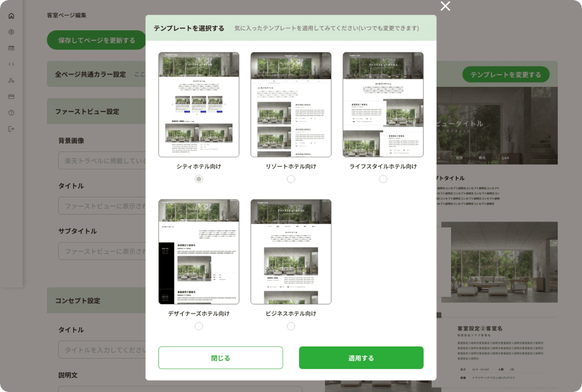The height and width of the screenshot is (392, 582).
Task: Click the logout icon in sidebar
Action: [x=11, y=129]
